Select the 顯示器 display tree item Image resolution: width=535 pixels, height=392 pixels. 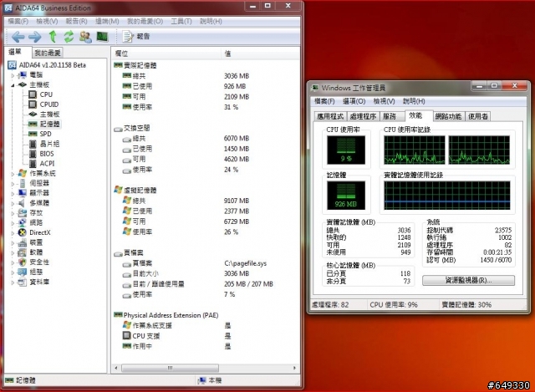point(39,193)
